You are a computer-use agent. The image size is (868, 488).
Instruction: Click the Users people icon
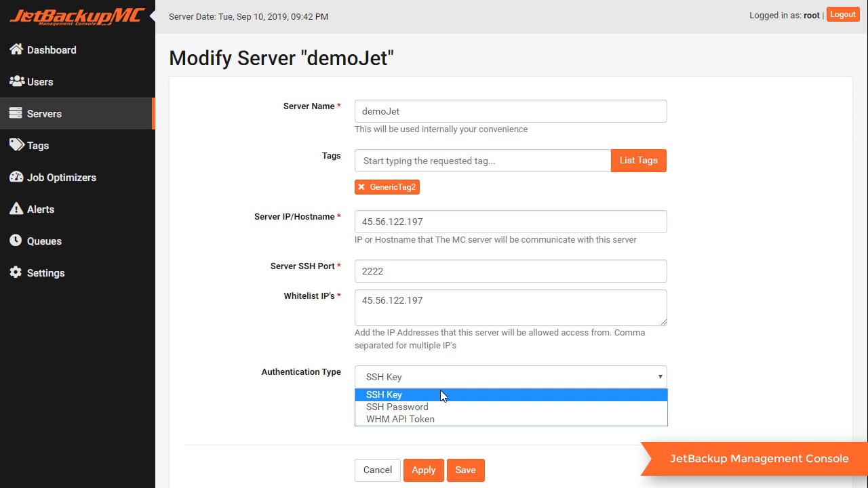[16, 81]
